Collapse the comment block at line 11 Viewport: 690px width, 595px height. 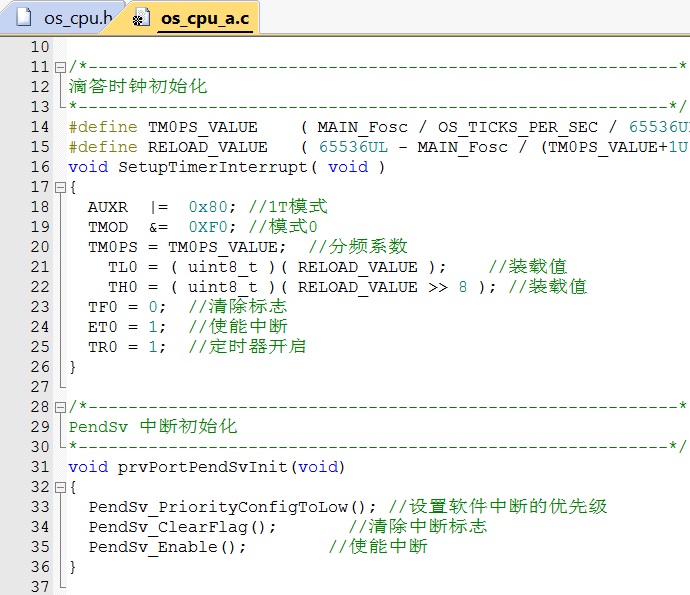pos(60,67)
